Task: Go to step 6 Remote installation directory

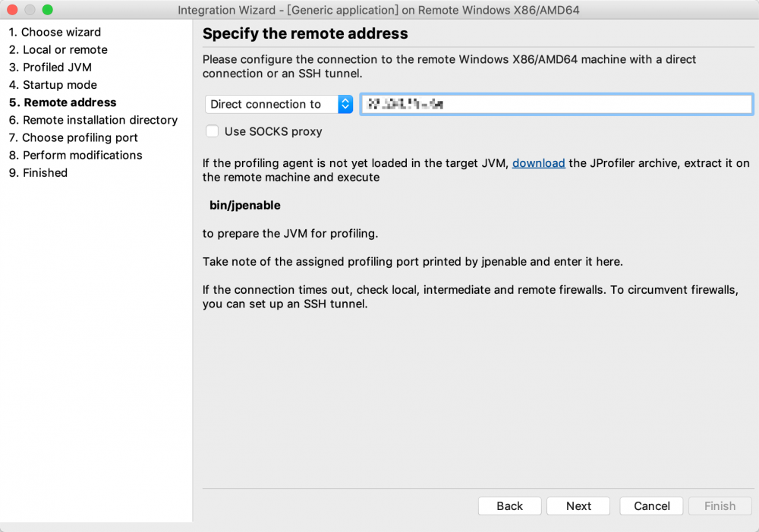Action: tap(93, 120)
